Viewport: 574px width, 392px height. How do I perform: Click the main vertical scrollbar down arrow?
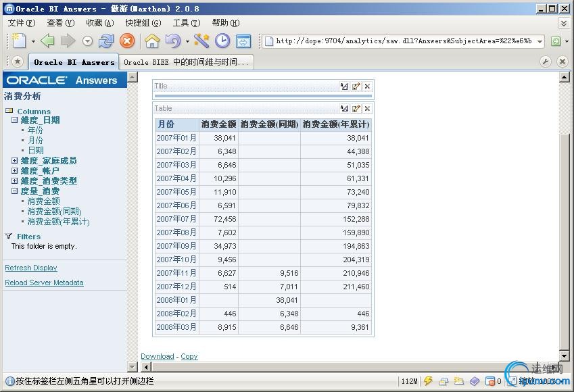pos(564,356)
